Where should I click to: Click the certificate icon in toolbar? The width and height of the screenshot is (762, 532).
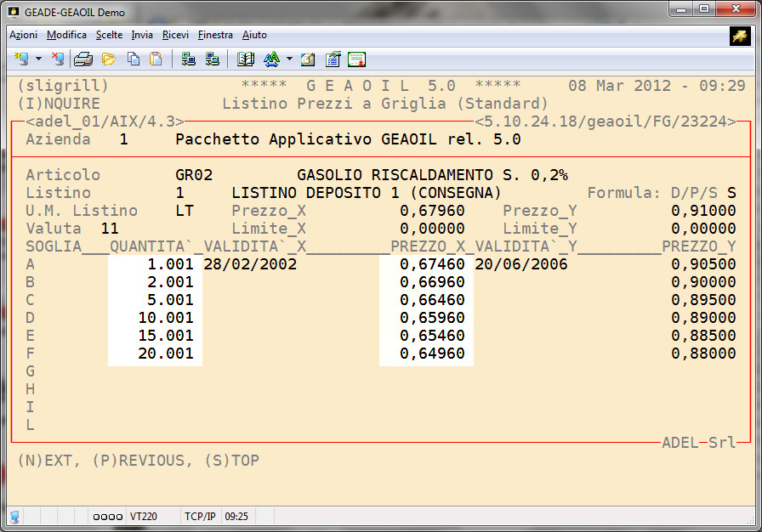tap(356, 59)
